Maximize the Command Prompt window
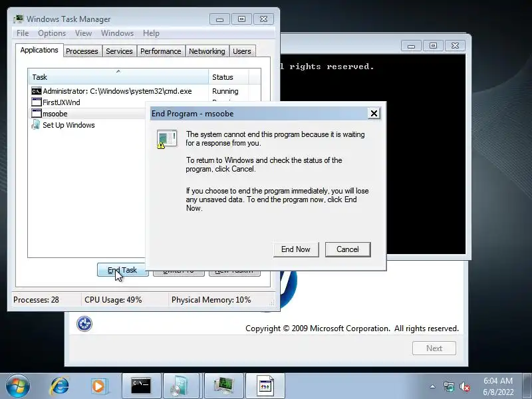 pos(434,46)
